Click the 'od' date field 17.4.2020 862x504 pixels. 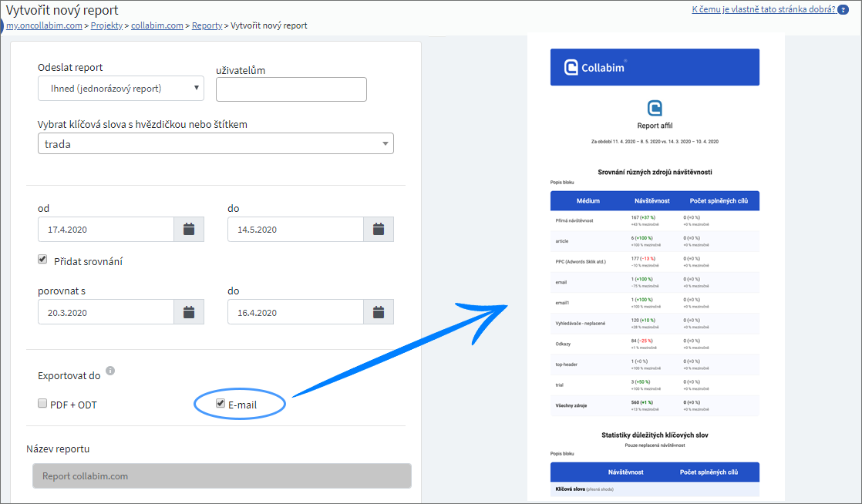[106, 229]
